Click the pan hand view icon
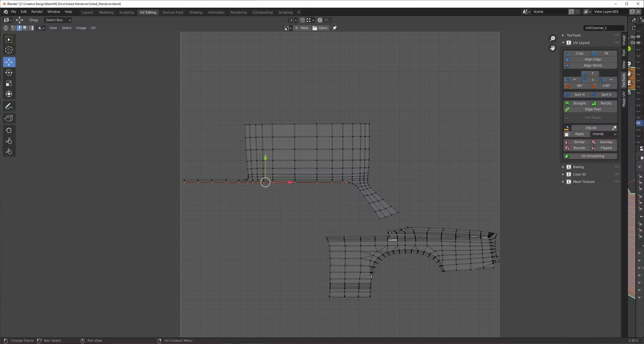This screenshot has height=344, width=644. [552, 48]
